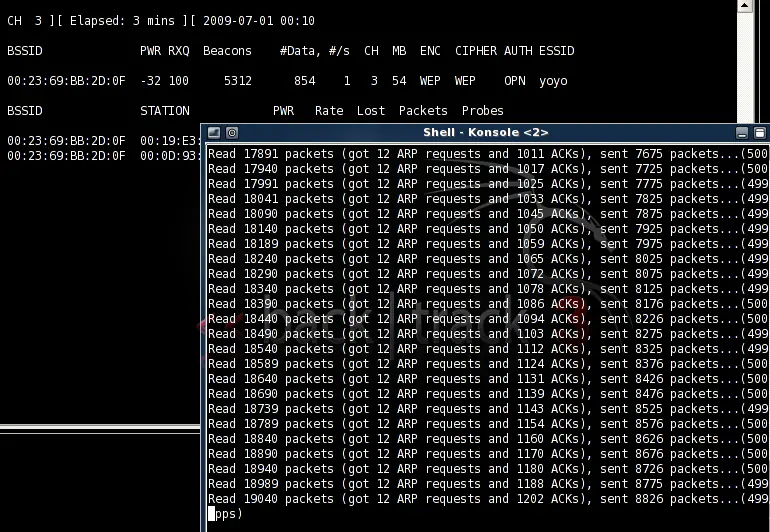Click the 'RXQ' value '100'
The image size is (770, 532).
(179, 81)
